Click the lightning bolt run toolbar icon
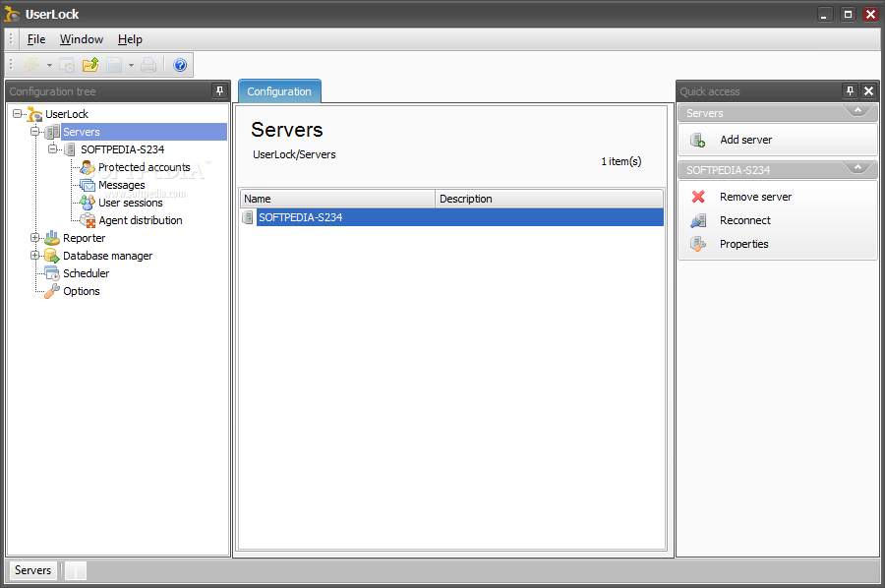 point(31,66)
